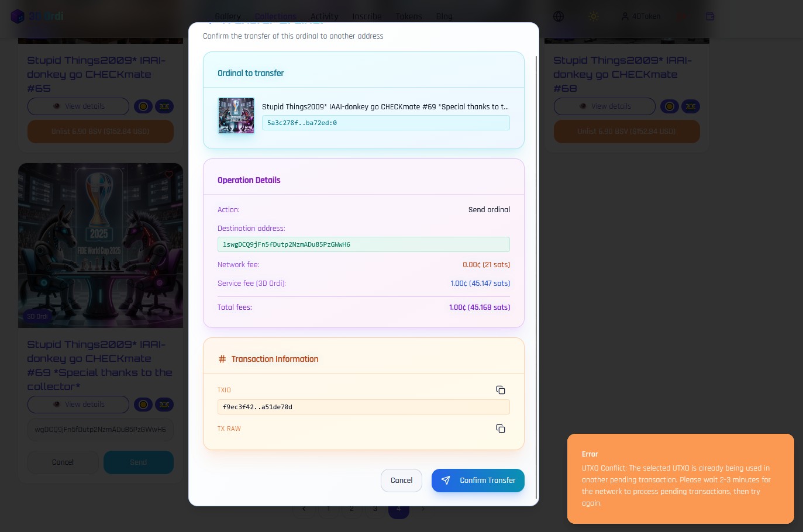Viewport: 803px width, 532px height.
Task: Click the Transaction Information heading
Action: pos(275,359)
